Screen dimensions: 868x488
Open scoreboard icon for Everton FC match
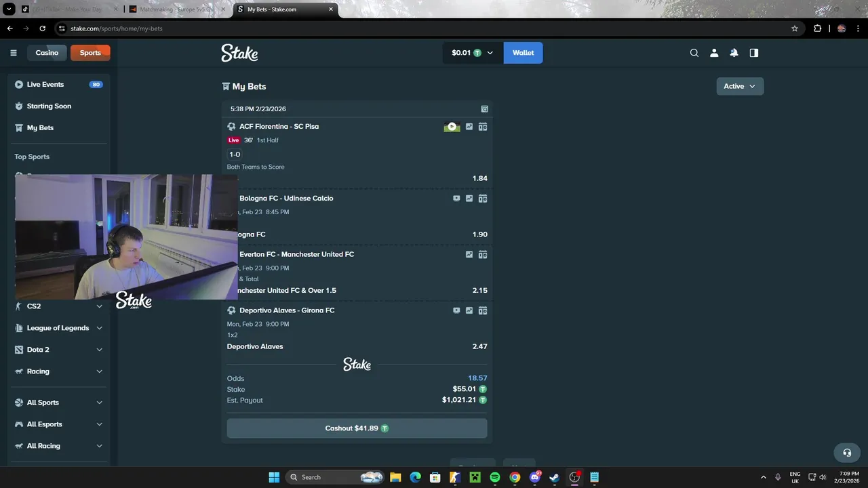click(483, 255)
